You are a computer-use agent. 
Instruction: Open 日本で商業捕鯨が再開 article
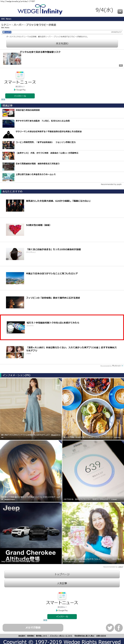38,164
